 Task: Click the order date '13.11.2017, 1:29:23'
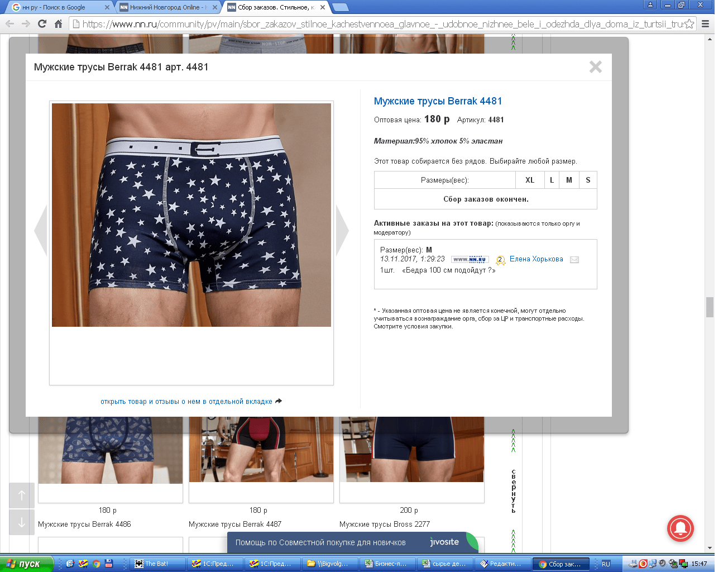413,259
